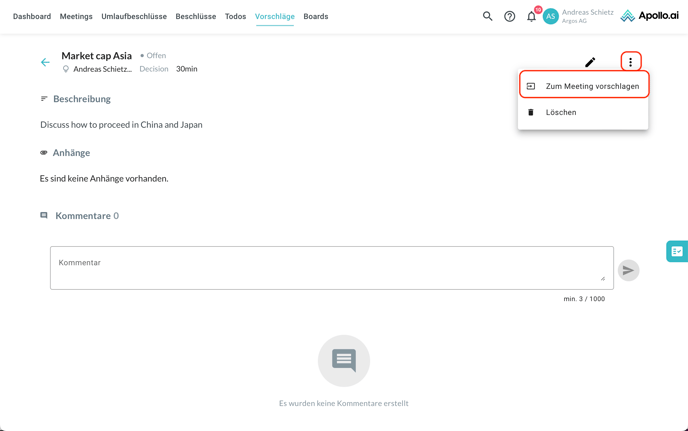688x431 pixels.
Task: Open Andreas Schietz account menu
Action: point(587,16)
